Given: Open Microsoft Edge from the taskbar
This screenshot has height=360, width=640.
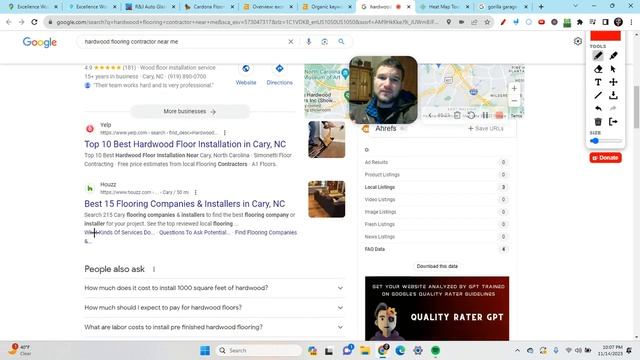Looking at the screenshot, I should point(400,350).
